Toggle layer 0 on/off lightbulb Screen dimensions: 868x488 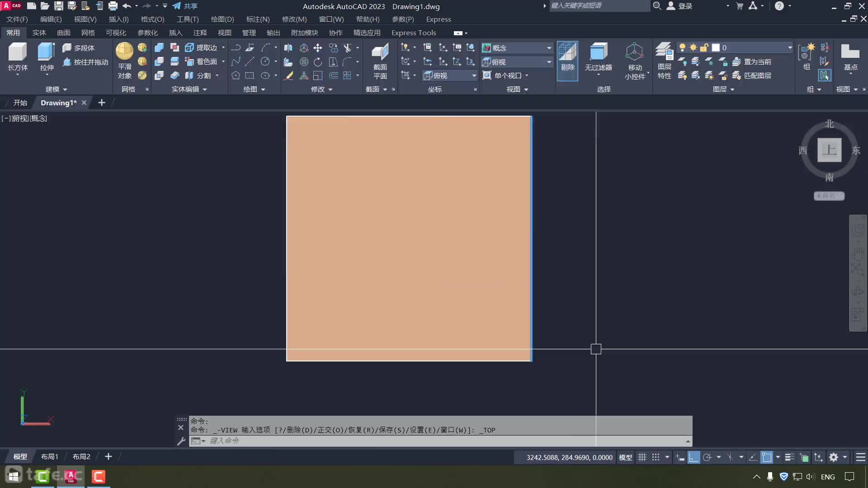[x=682, y=47]
